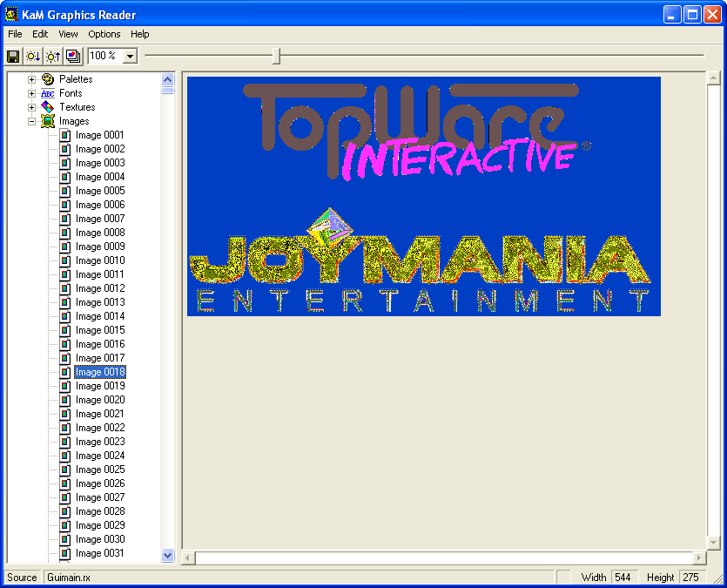Click the export images toolbar icon
Screen dimensions: 727x588
(x=73, y=56)
